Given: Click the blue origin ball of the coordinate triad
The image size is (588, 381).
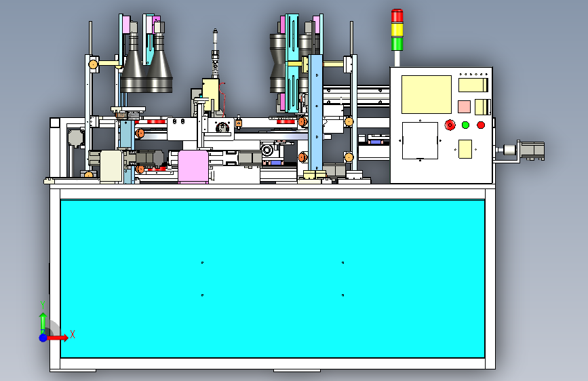Looking at the screenshot, I should [43, 338].
